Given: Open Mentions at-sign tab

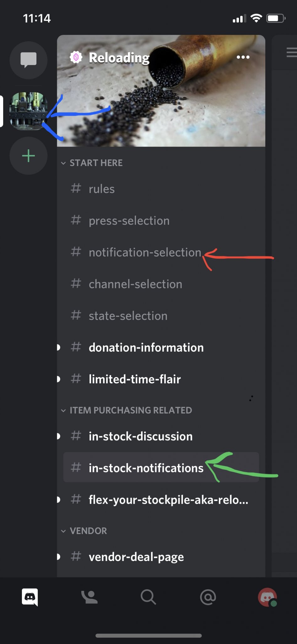Looking at the screenshot, I should pos(208,597).
